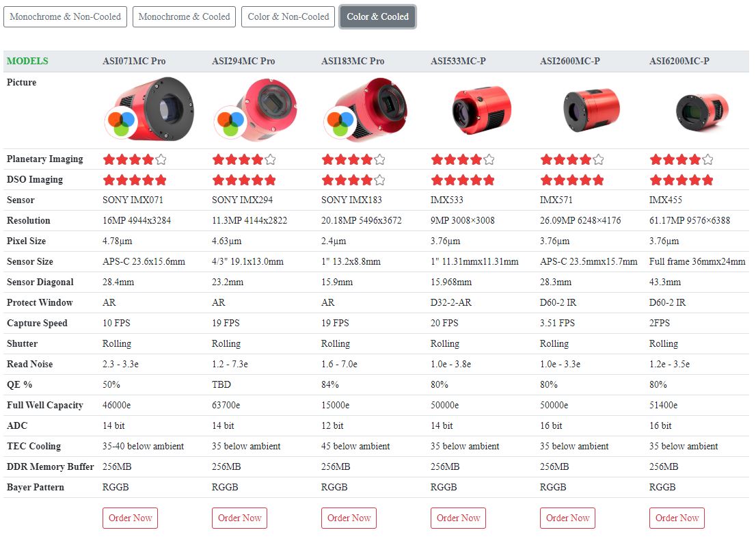Click ASI533MC-P DSO Imaging star rating

click(x=463, y=180)
